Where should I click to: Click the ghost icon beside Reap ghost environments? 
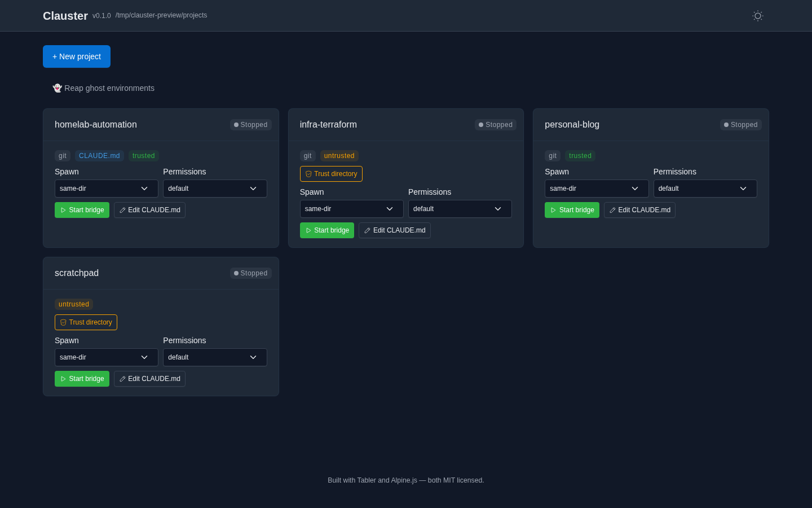tap(57, 88)
